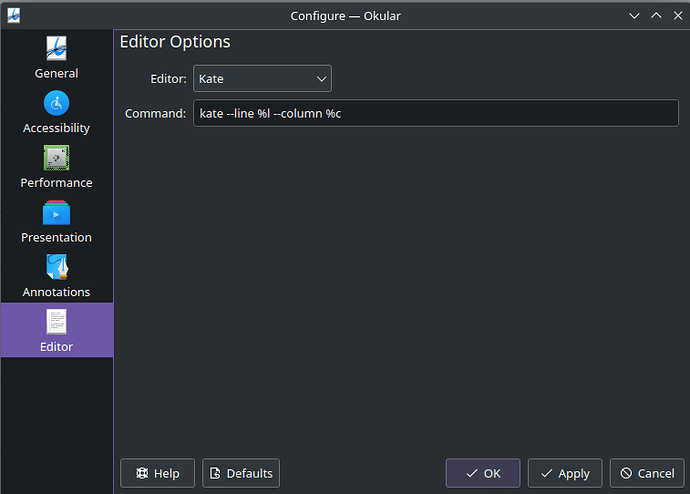Open the Annotations settings page
This screenshot has height=494, width=690.
tap(56, 276)
